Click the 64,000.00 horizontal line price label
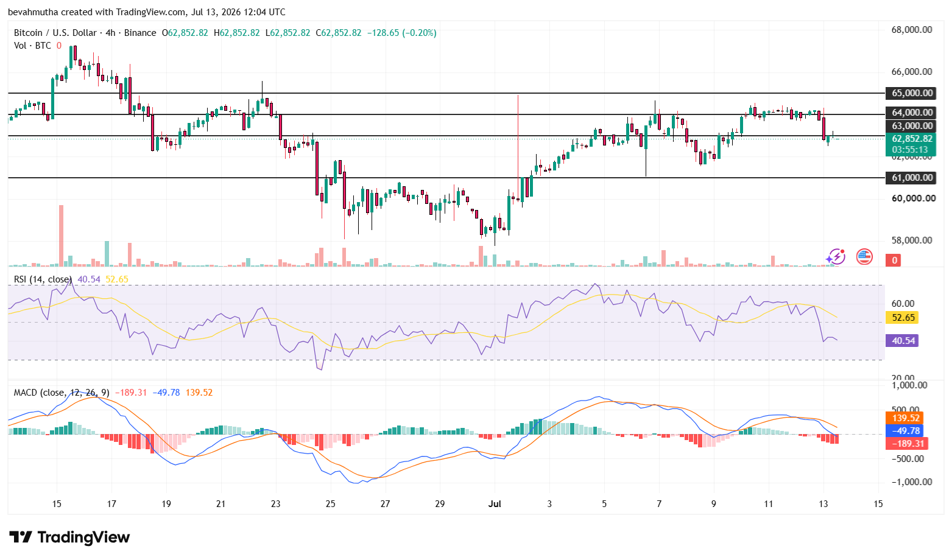Screen dimensions: 952x560 click(x=911, y=113)
